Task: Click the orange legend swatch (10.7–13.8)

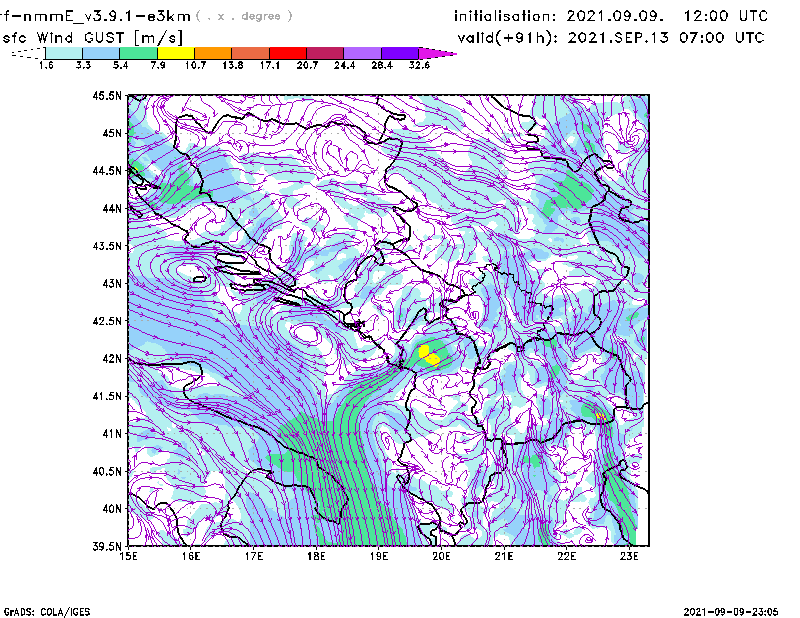Action: (213, 53)
